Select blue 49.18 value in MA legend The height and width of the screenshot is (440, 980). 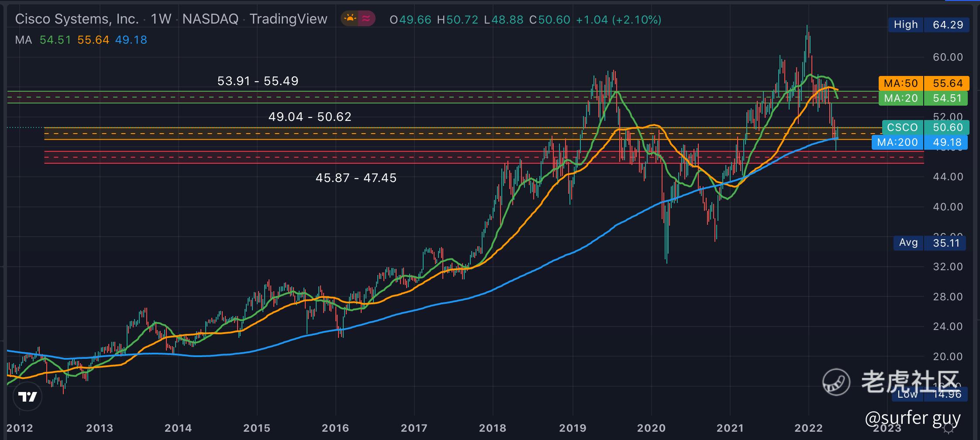[131, 40]
